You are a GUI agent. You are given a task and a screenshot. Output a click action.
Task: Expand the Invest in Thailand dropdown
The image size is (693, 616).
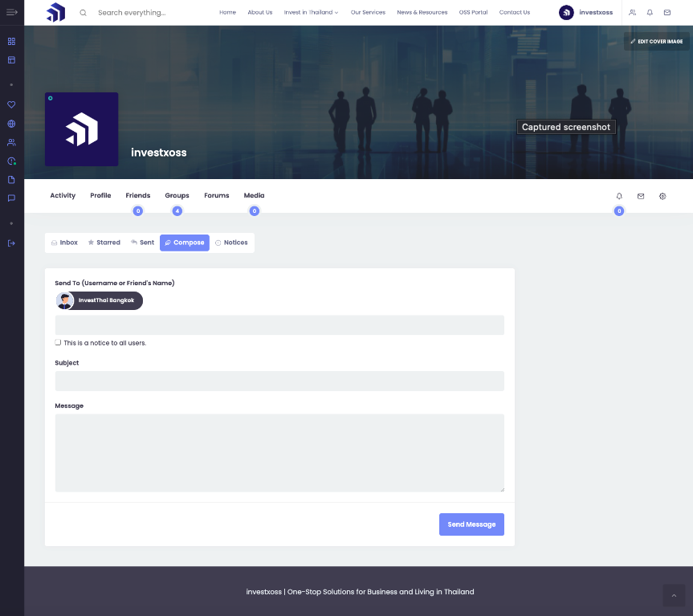coord(311,12)
